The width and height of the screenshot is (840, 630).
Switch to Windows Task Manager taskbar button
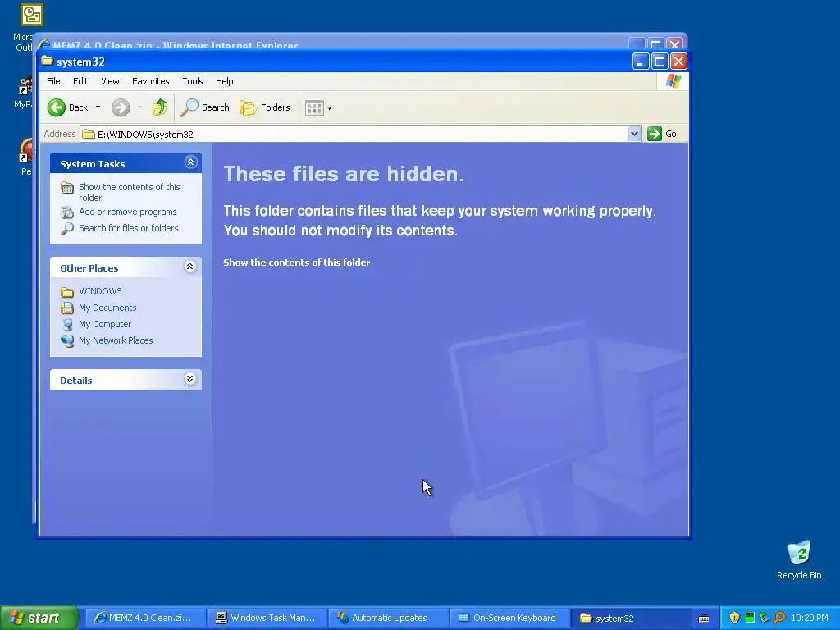point(267,619)
